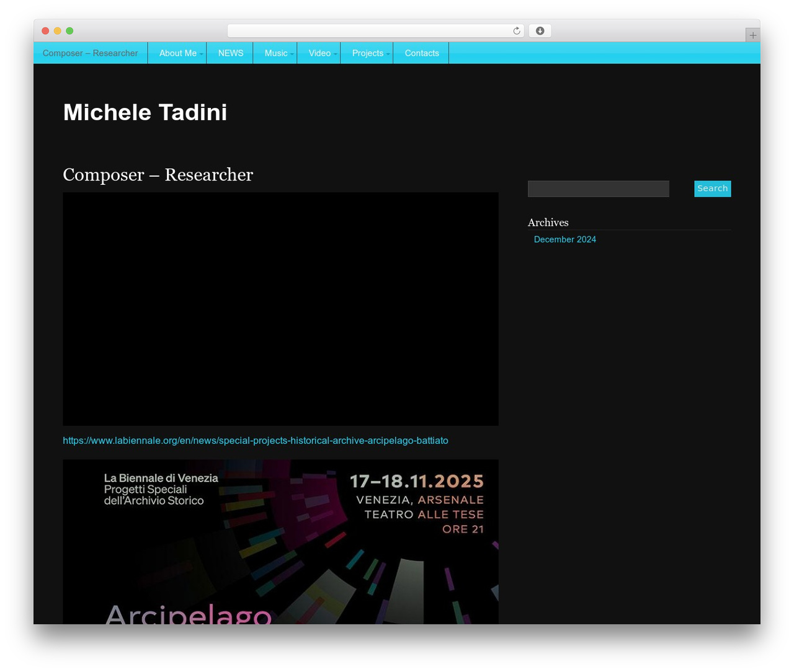Click the yellow minimize window dot

pyautogui.click(x=58, y=31)
